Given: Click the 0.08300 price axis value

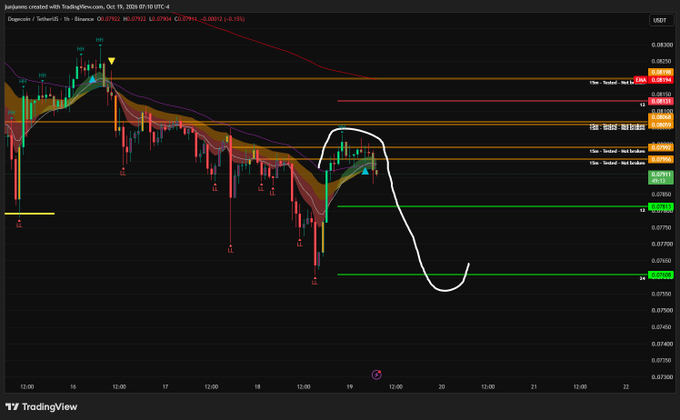Looking at the screenshot, I should (662, 45).
